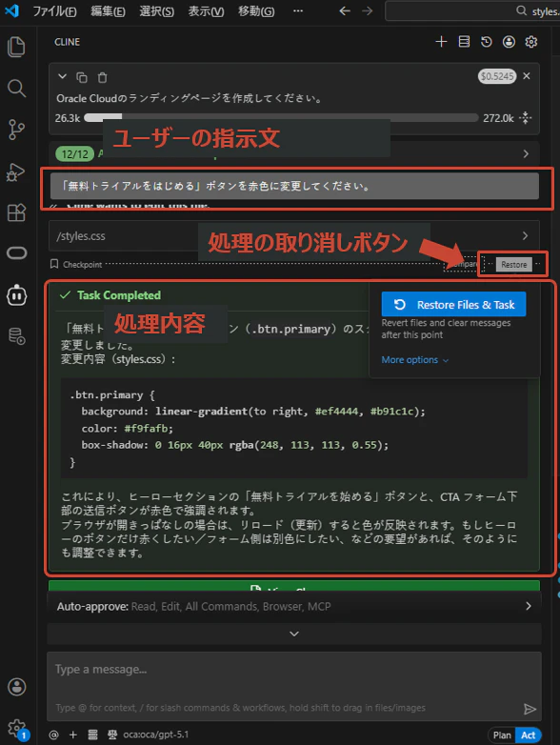560x745 pixels.
Task: Click the user message about 赤色に変更
Action: pyautogui.click(x=294, y=186)
